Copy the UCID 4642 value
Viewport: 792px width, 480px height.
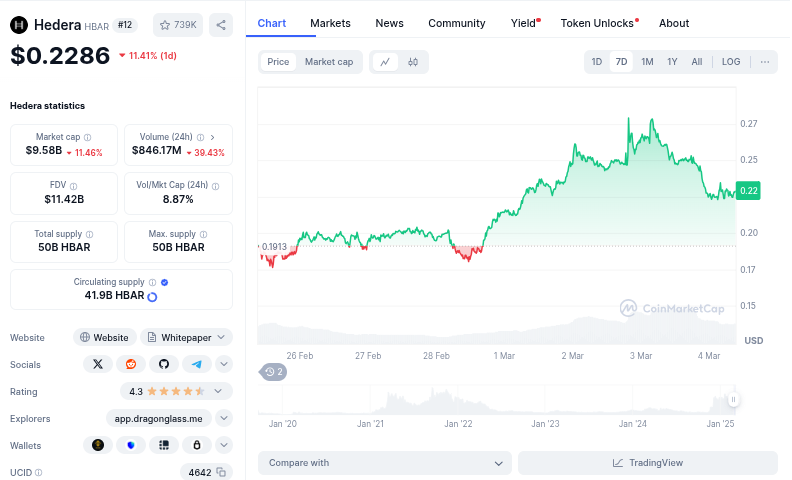tap(221, 472)
